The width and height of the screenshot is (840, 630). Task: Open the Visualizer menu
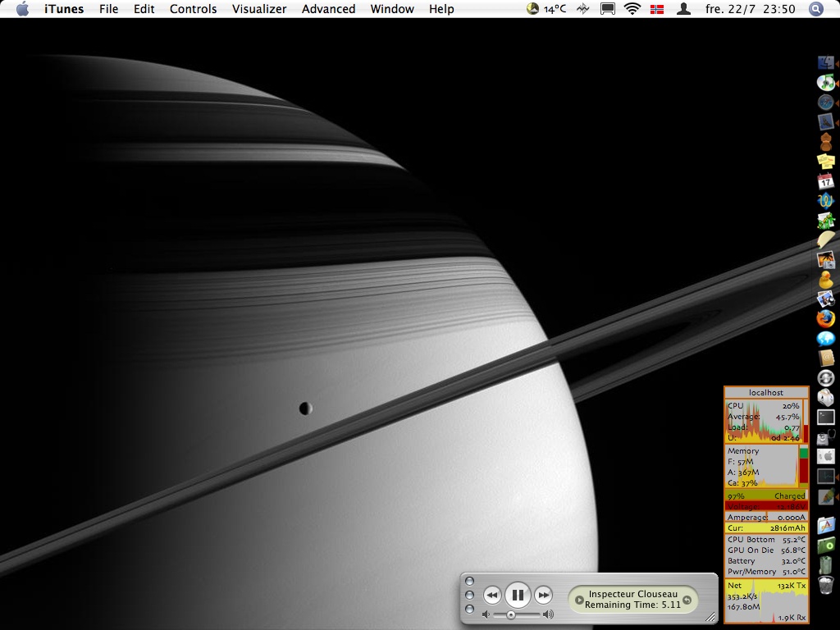pos(259,9)
